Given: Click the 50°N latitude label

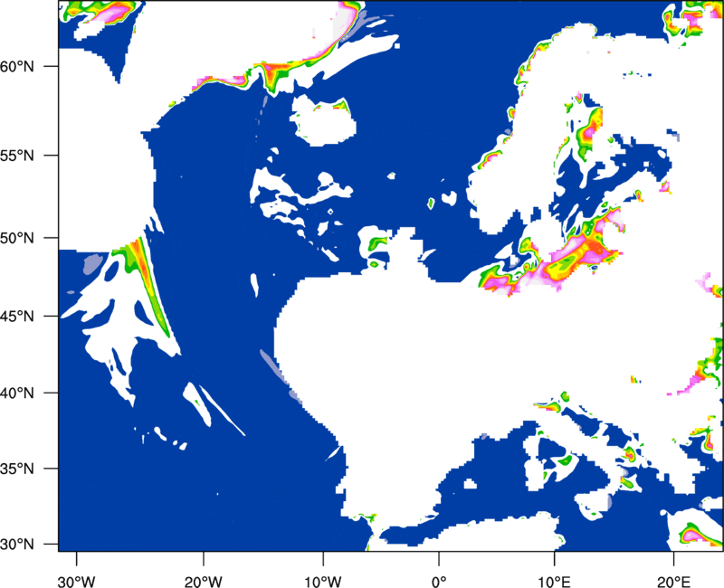Looking at the screenshot, I should click(x=17, y=238).
